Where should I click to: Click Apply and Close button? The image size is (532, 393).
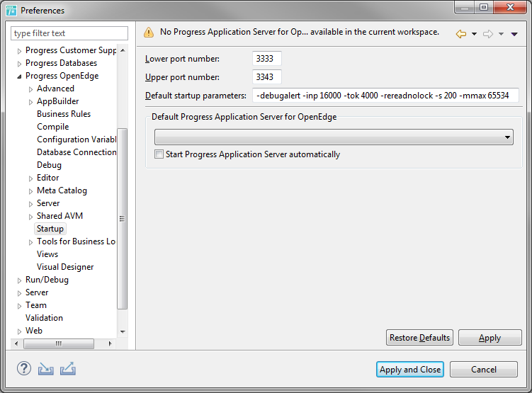pyautogui.click(x=410, y=369)
